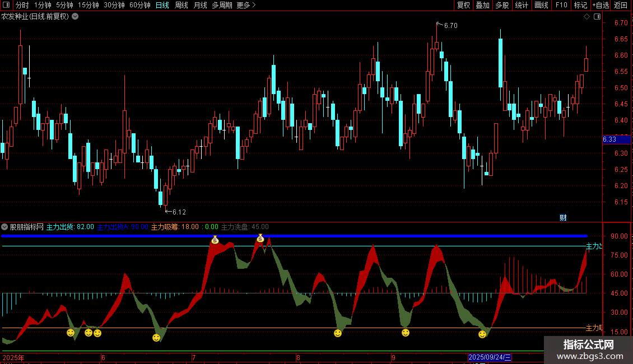Screen dimensions: 633x364
Task: Open the 统计 statistics tool
Action: [522, 5]
